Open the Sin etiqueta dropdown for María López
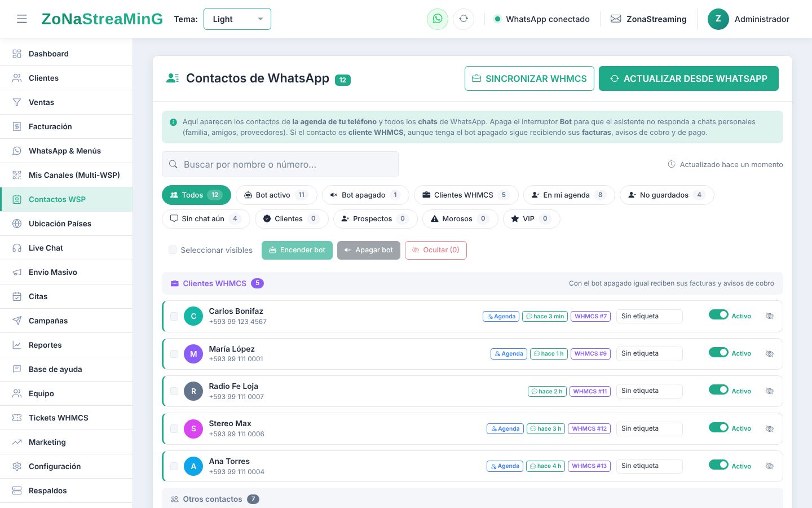 coord(649,353)
